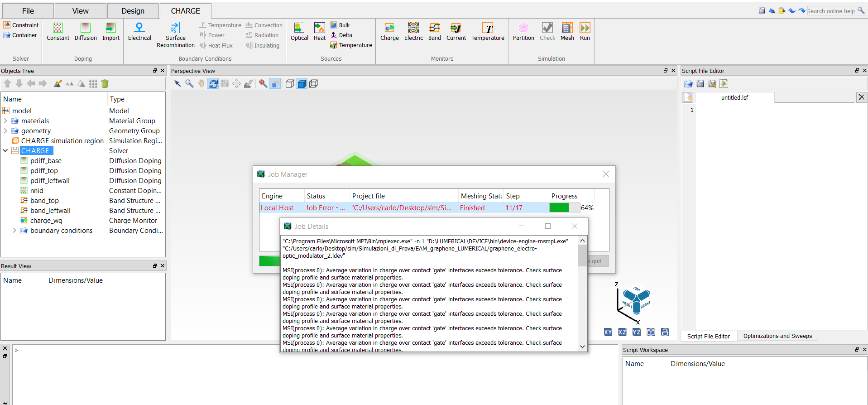Add a Current monitor
This screenshot has width=868, height=405.
[x=456, y=32]
